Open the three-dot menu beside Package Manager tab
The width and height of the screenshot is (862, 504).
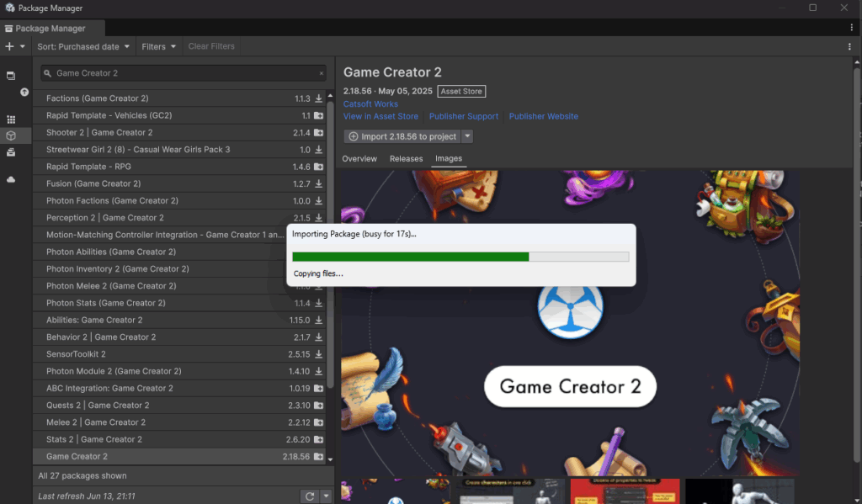[x=852, y=28]
